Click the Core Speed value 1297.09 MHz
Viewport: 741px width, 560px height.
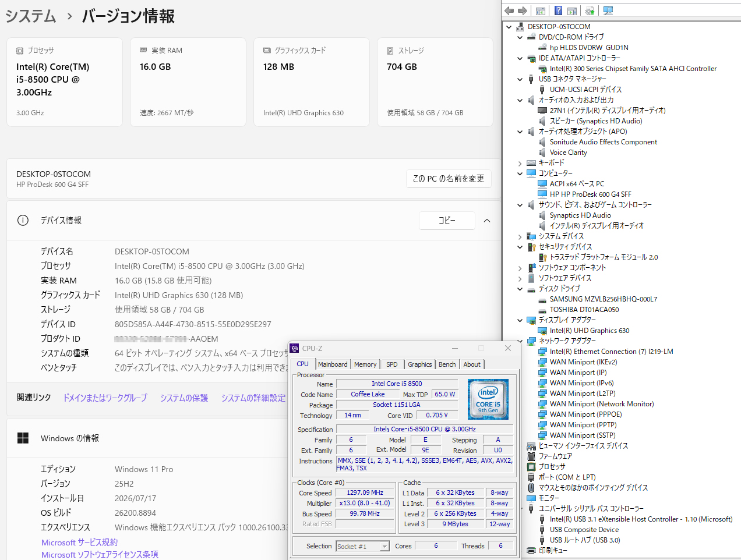click(x=365, y=492)
